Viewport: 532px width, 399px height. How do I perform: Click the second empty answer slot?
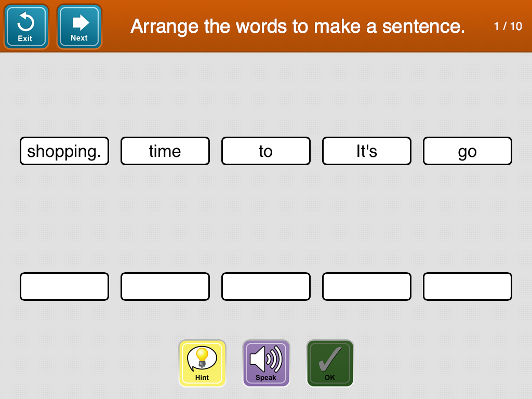[x=165, y=287]
